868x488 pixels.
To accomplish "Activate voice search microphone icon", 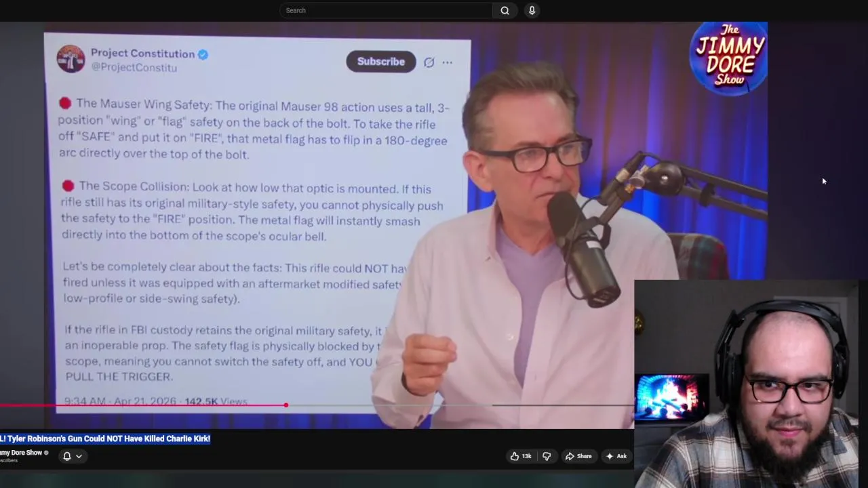I will coord(532,10).
